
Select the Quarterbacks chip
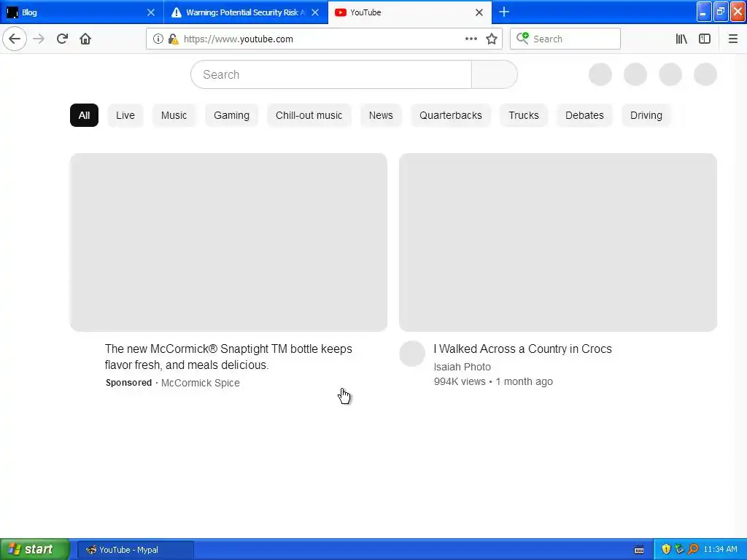coord(451,115)
